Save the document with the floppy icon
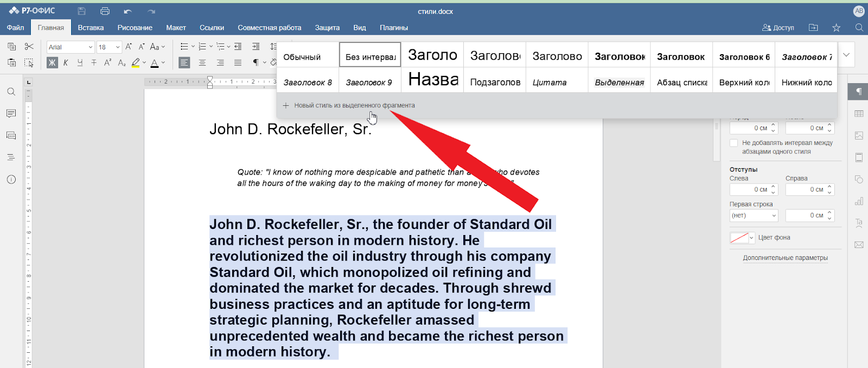The height and width of the screenshot is (368, 868). [82, 11]
